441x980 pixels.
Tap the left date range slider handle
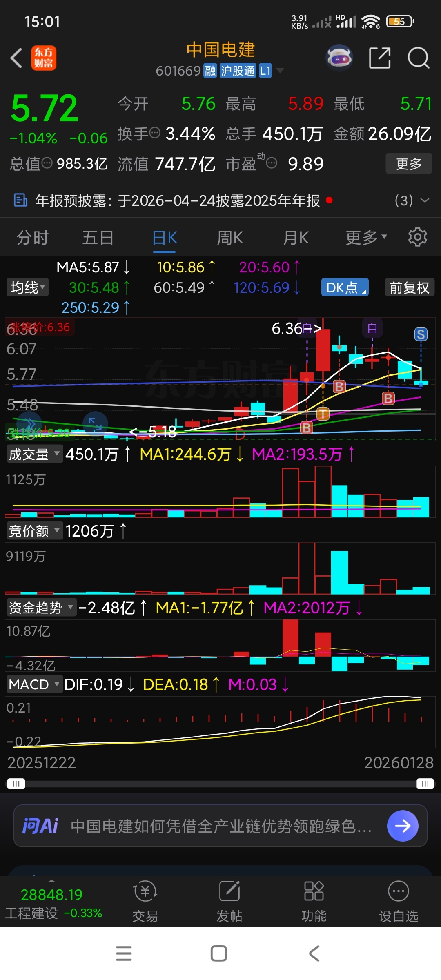pyautogui.click(x=16, y=784)
